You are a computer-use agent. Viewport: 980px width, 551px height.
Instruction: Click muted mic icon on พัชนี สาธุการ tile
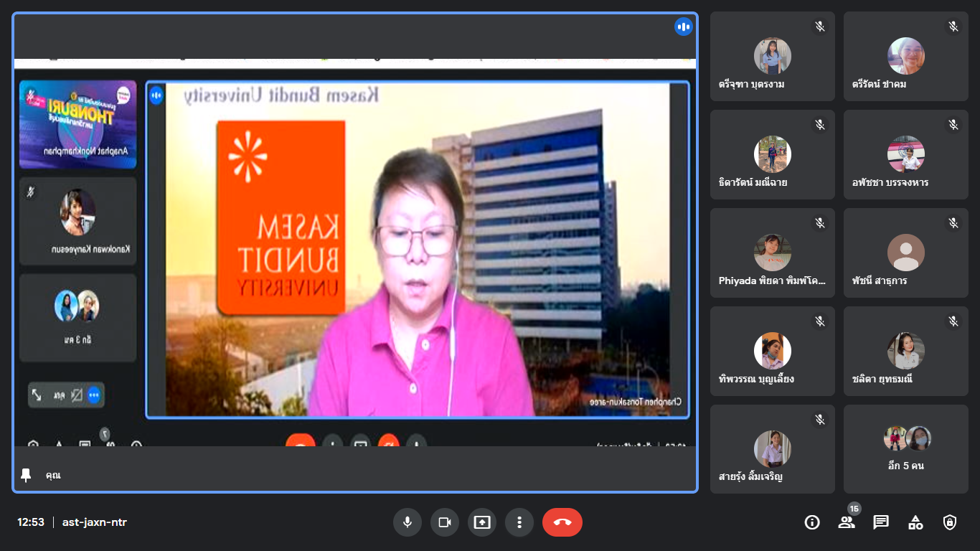[x=953, y=223]
